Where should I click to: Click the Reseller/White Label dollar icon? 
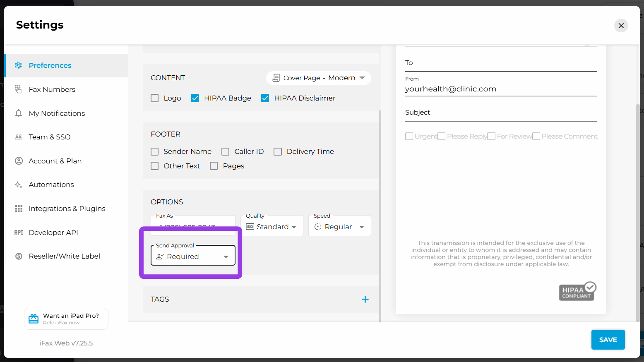tap(18, 257)
